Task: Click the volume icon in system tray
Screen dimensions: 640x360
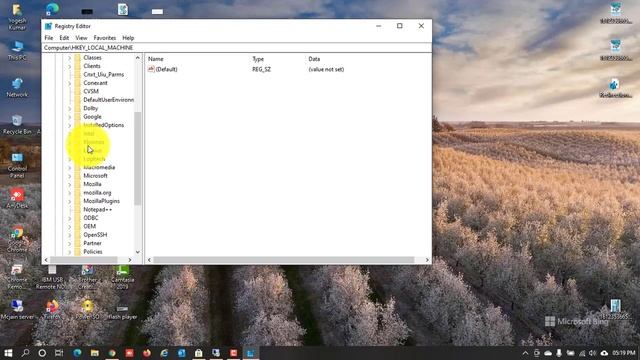Action: [593, 353]
